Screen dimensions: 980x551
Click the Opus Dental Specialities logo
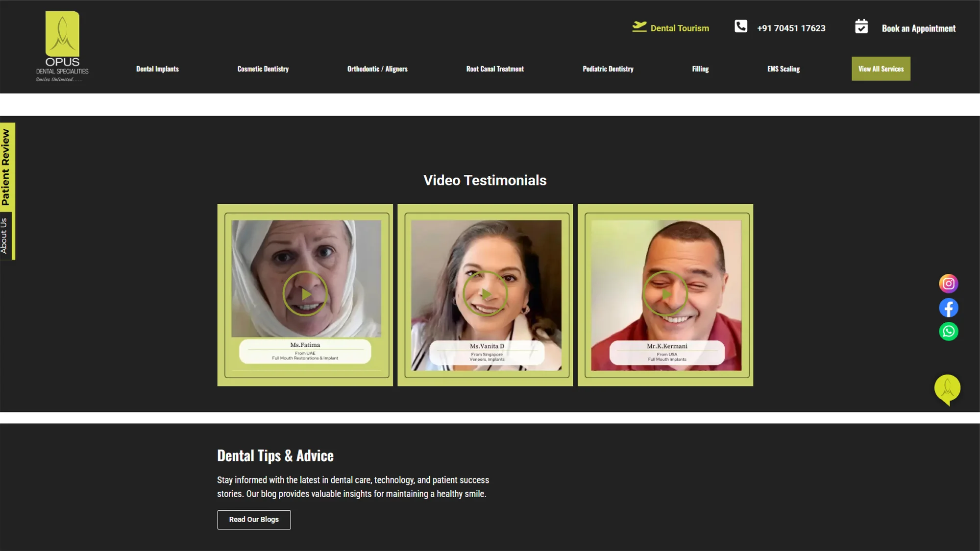pos(62,47)
